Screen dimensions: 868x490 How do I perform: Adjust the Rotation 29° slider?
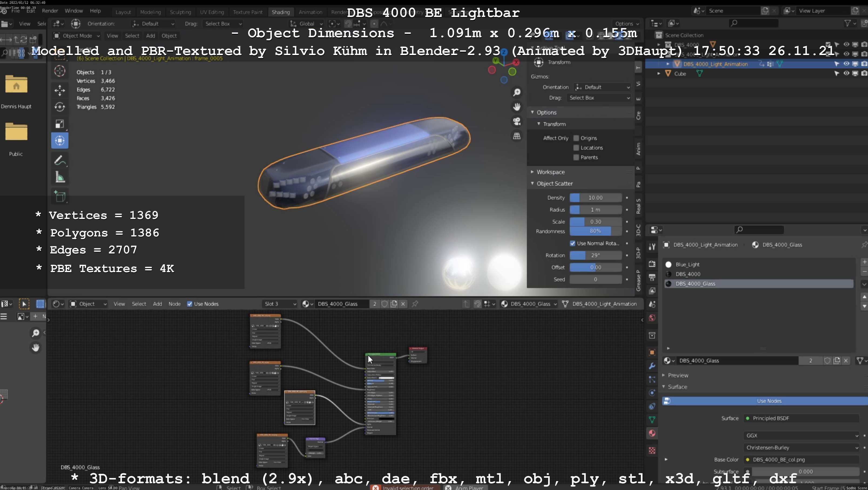click(x=595, y=255)
